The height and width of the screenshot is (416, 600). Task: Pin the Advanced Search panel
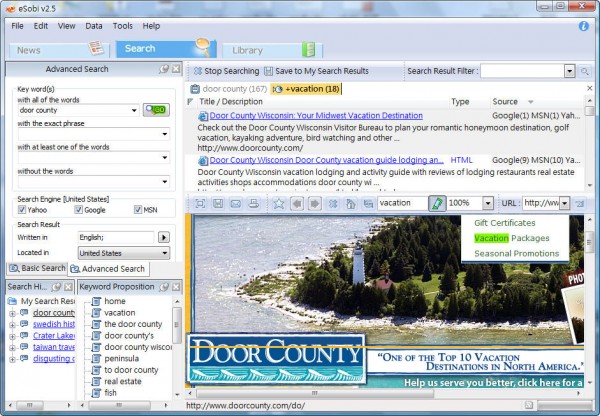coord(164,69)
